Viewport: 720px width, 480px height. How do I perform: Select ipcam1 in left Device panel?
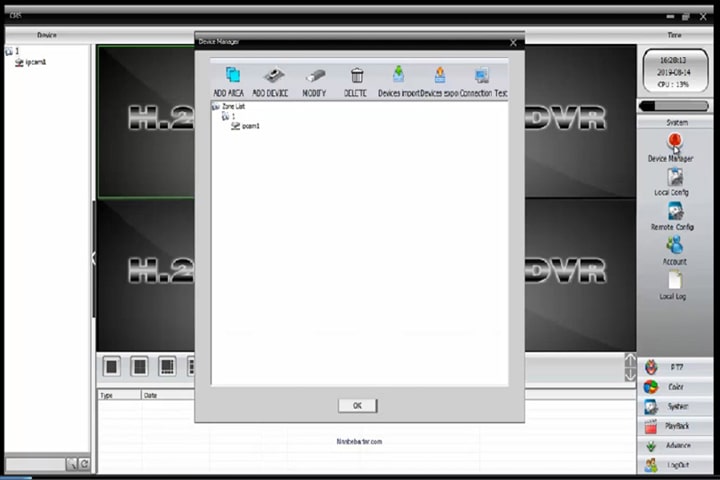pyautogui.click(x=36, y=62)
